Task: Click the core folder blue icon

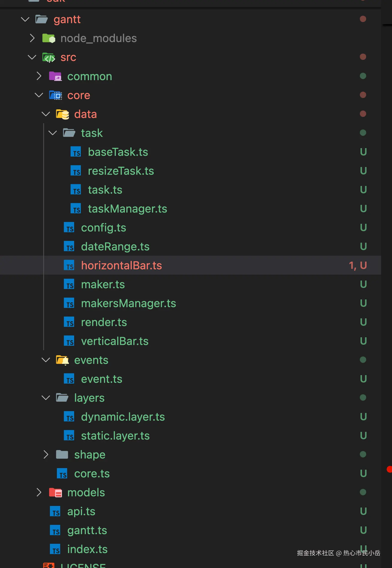Action: 55,95
